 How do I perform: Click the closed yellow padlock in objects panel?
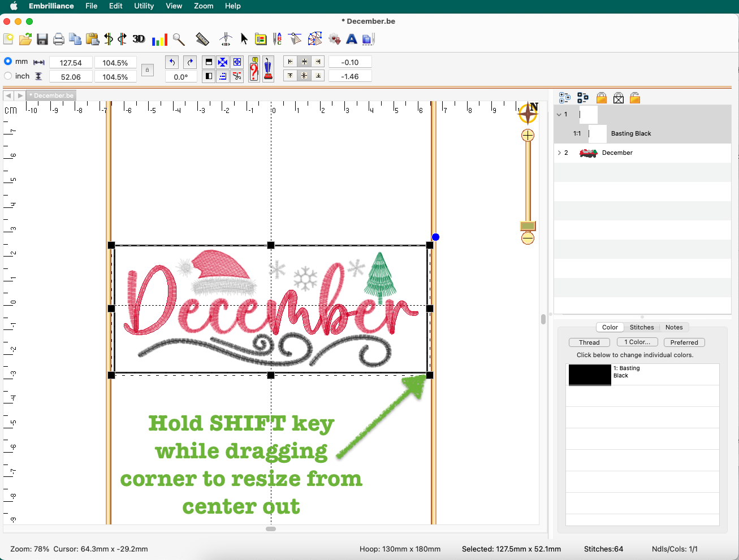click(602, 98)
